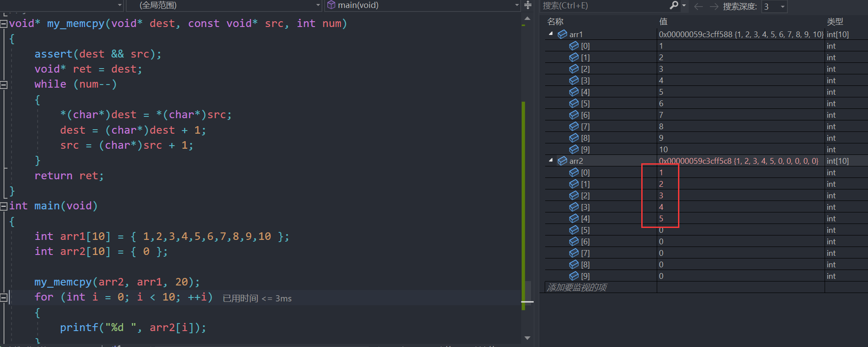Select arr2 [9] value 0 cell

(x=740, y=276)
